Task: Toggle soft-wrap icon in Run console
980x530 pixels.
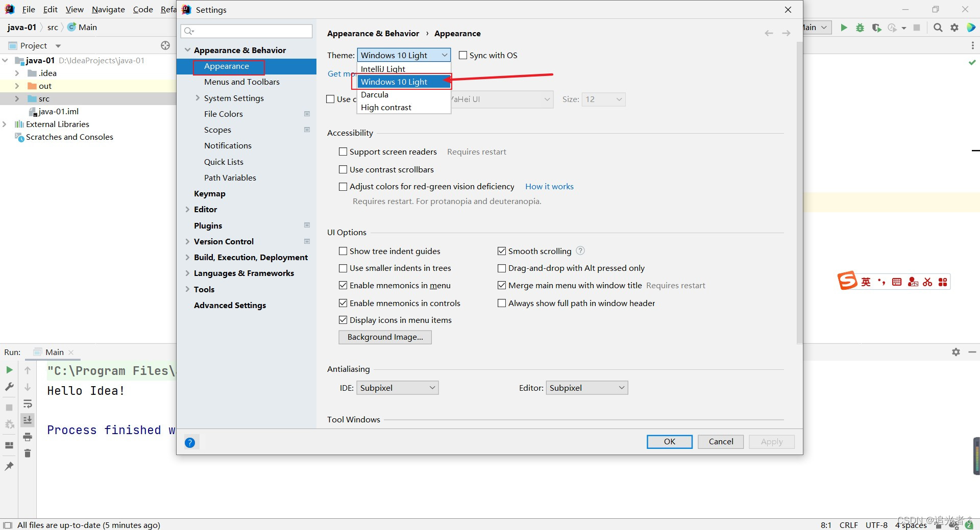Action: 28,404
